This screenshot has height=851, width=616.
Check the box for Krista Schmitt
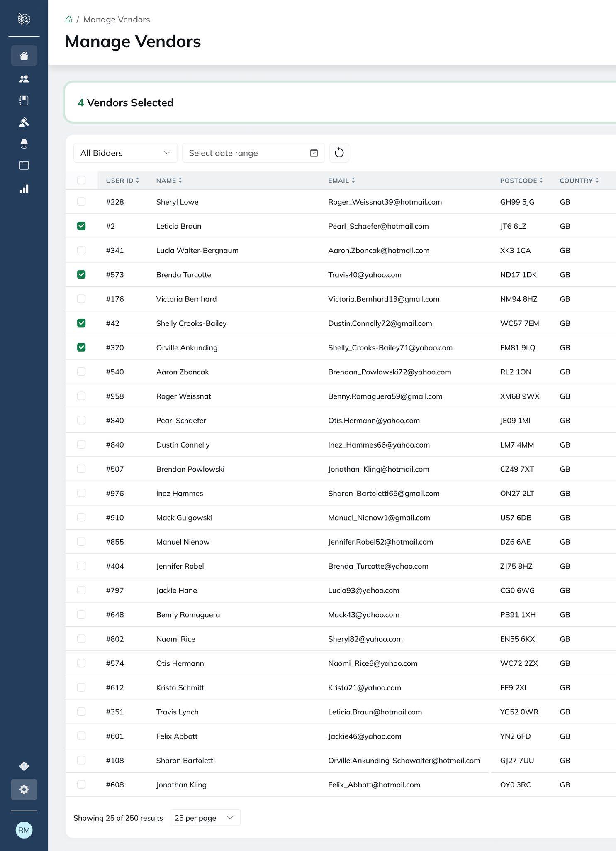coord(81,687)
